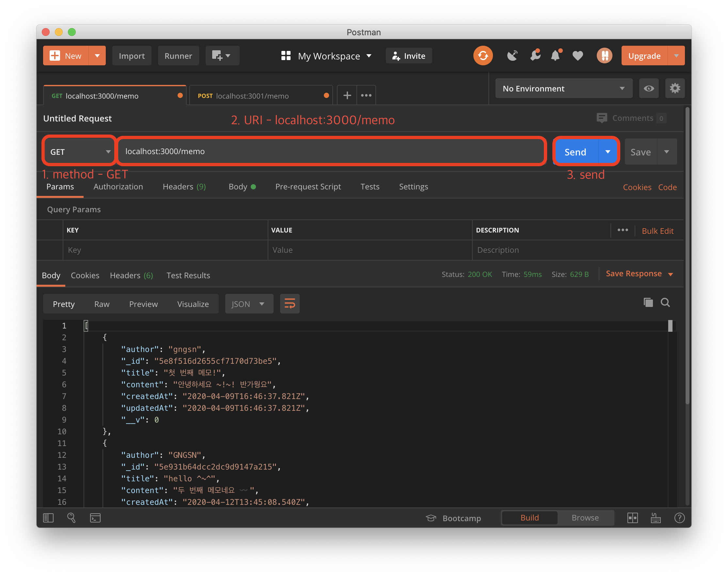Toggle two-pane layout view icon
Image resolution: width=728 pixels, height=576 pixels.
click(x=632, y=518)
